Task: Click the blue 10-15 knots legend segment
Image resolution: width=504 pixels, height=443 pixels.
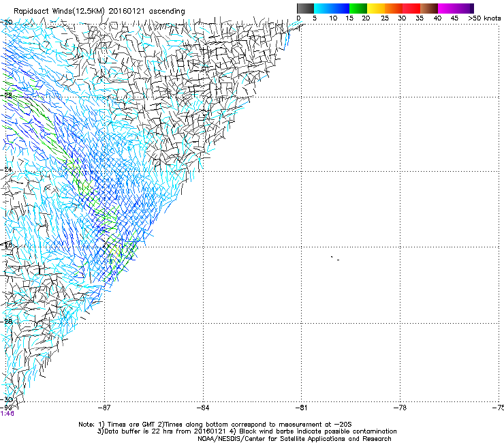Action: click(x=341, y=8)
